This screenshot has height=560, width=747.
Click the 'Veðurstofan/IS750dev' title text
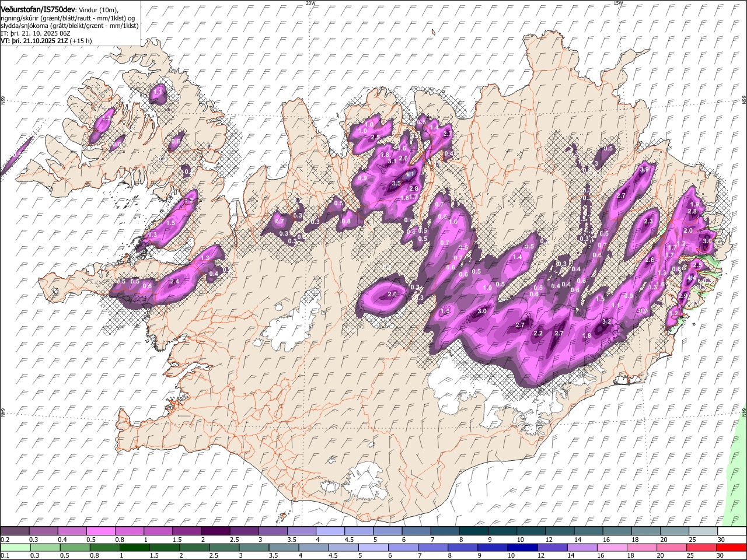coord(39,10)
